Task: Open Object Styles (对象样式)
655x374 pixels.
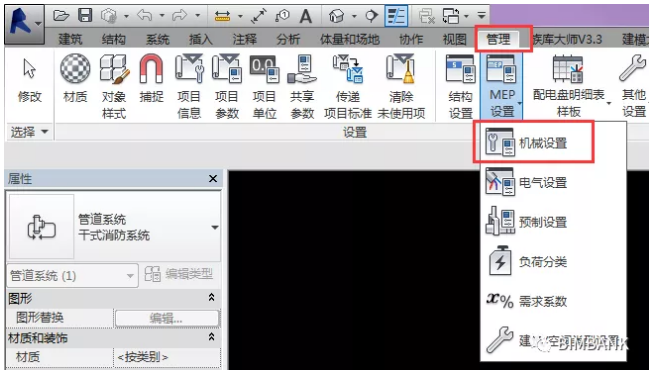Action: [x=114, y=87]
